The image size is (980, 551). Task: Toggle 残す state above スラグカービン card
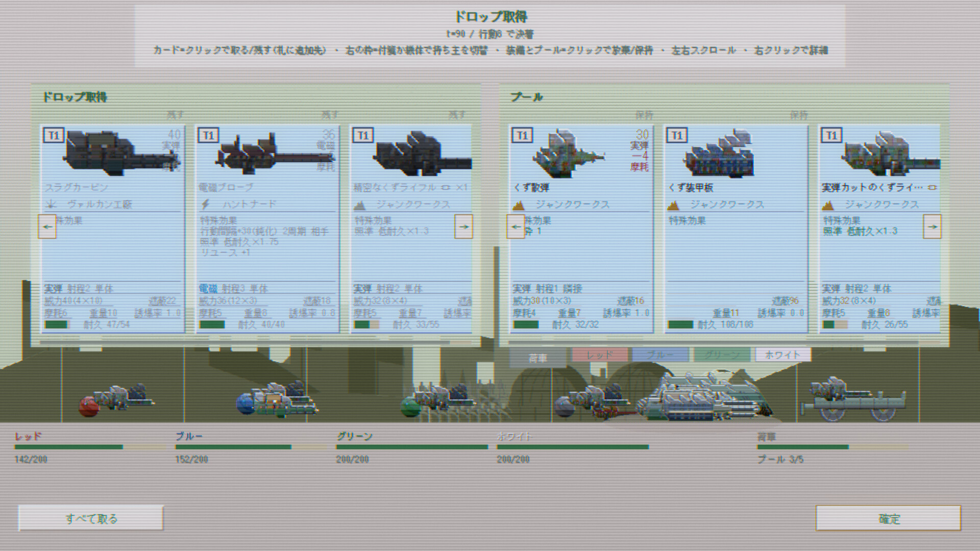(x=175, y=115)
